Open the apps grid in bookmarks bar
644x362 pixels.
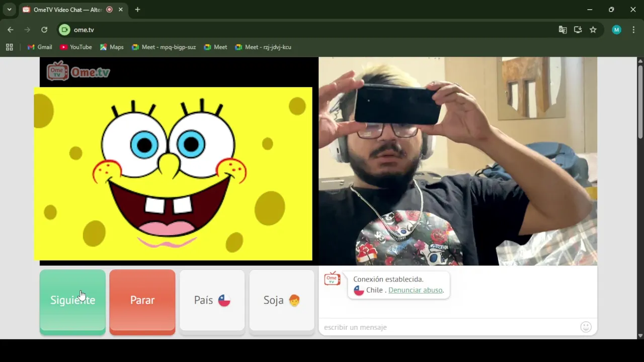pos(9,47)
